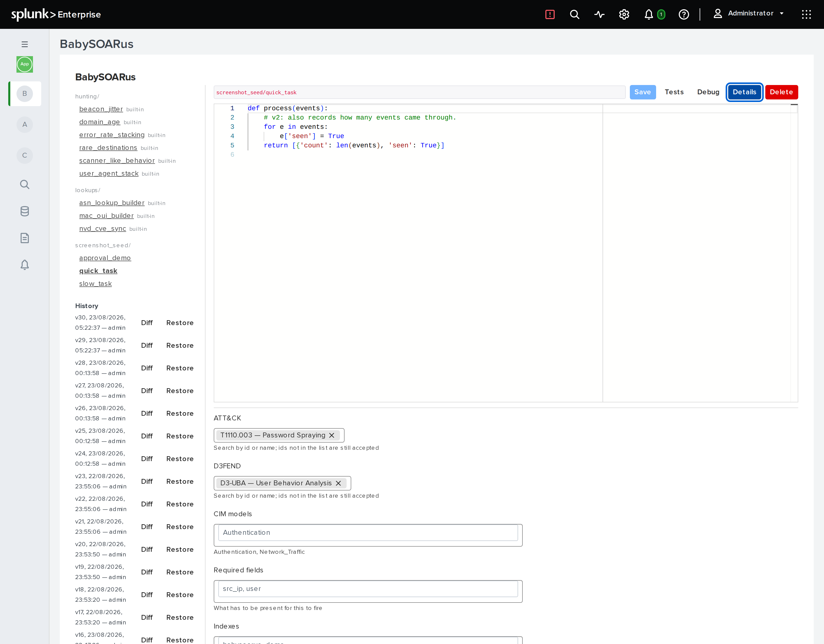Open the mac_oui_builder script
This screenshot has height=644, width=824.
(x=106, y=216)
